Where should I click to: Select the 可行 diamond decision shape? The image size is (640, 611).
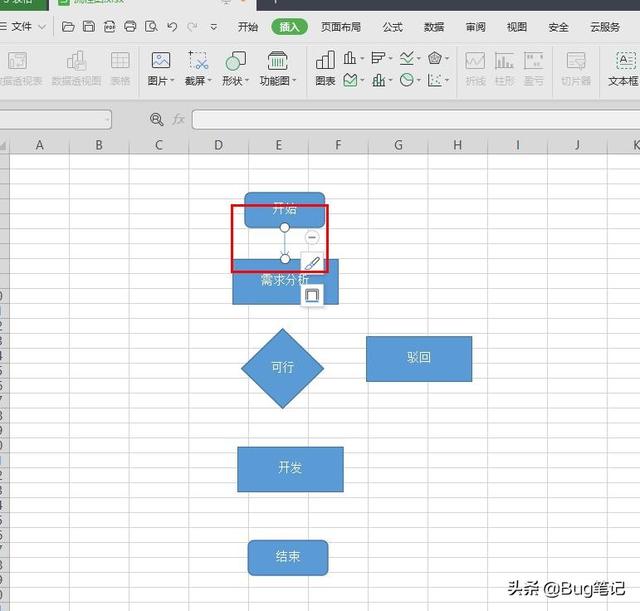coord(282,368)
